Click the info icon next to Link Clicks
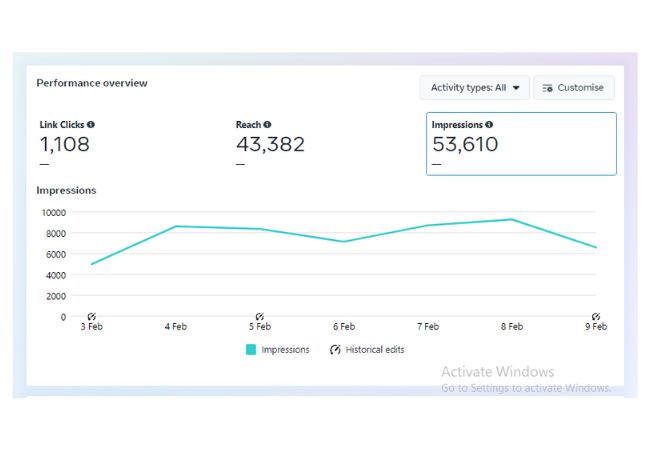Viewport: 650px width, 450px height. click(x=91, y=124)
